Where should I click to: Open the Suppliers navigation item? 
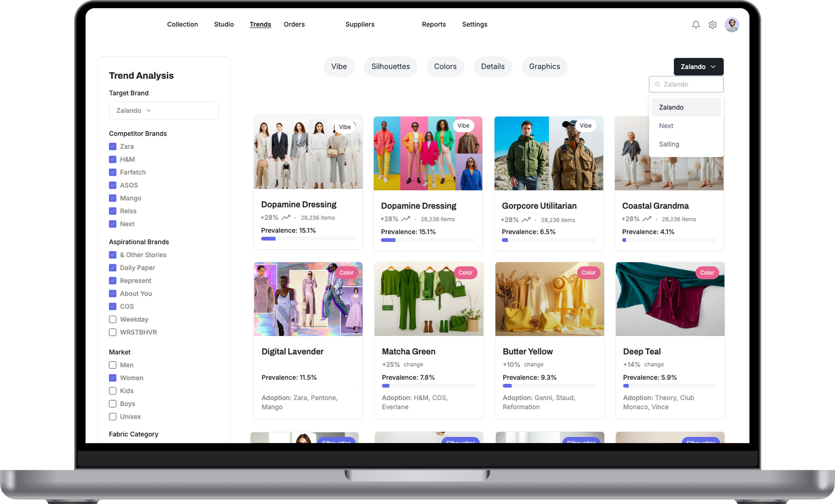359,25
